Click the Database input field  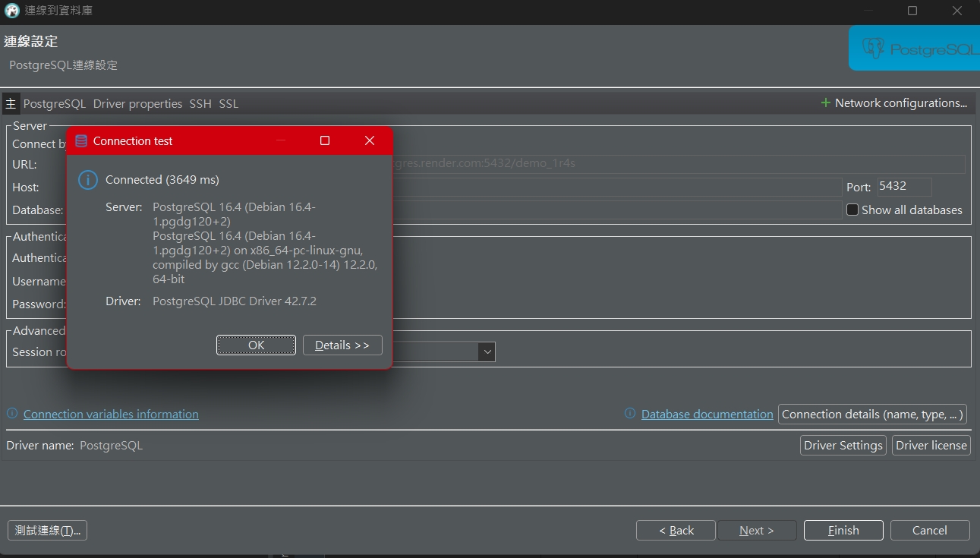(617, 210)
